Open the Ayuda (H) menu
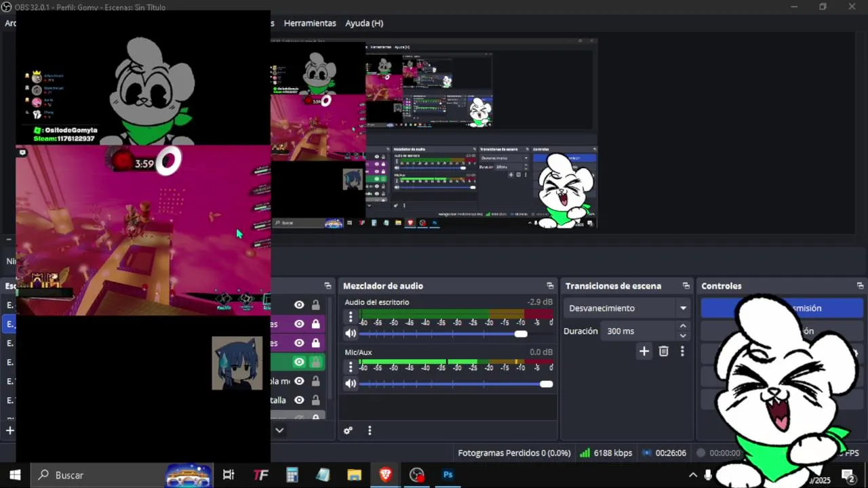The height and width of the screenshot is (488, 868). [364, 23]
